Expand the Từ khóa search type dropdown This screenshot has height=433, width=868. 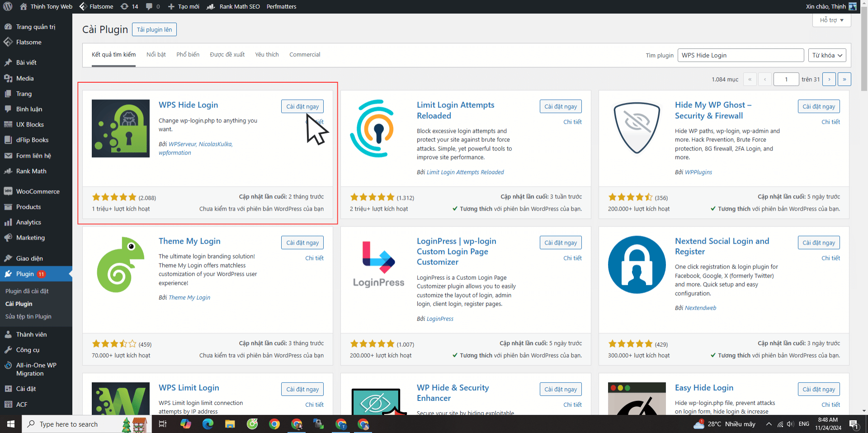[x=827, y=55]
